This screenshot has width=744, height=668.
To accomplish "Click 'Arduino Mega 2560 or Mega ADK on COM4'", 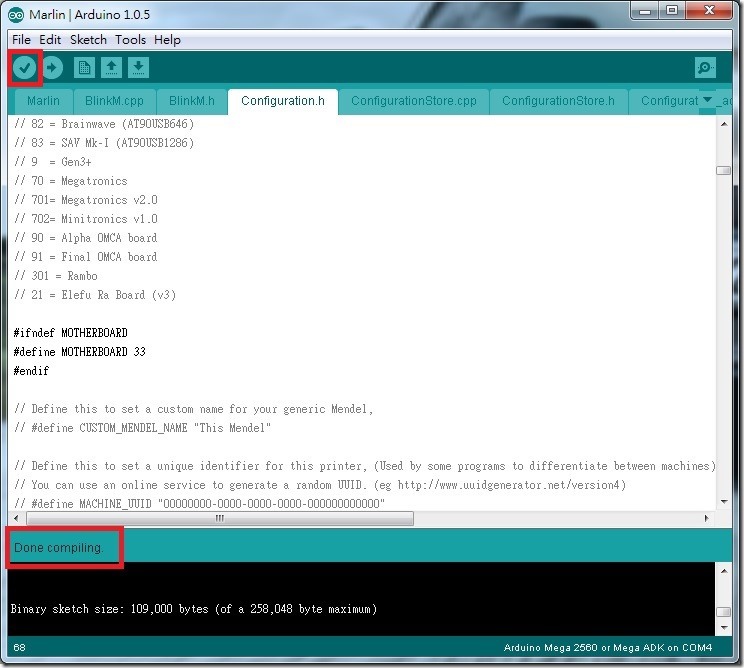I will coord(608,648).
